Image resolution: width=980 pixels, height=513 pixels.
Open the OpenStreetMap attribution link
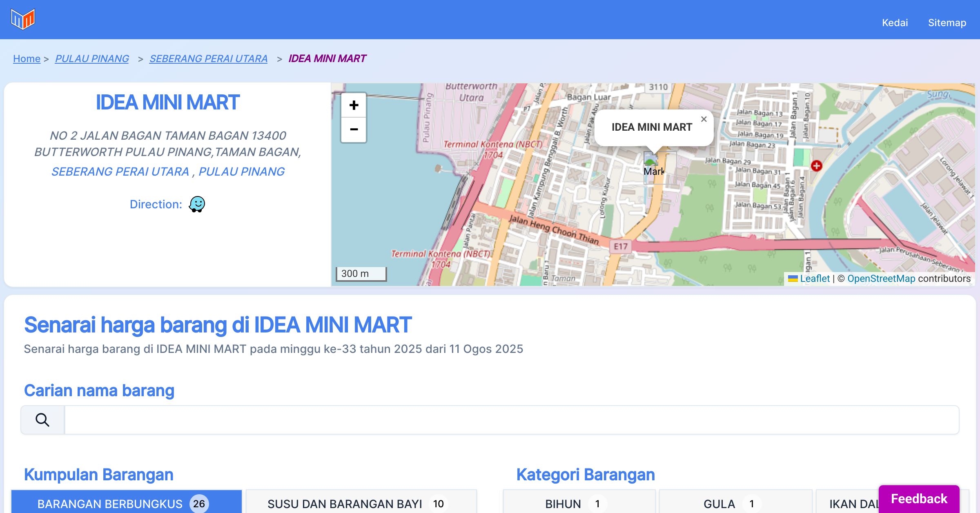[881, 279]
